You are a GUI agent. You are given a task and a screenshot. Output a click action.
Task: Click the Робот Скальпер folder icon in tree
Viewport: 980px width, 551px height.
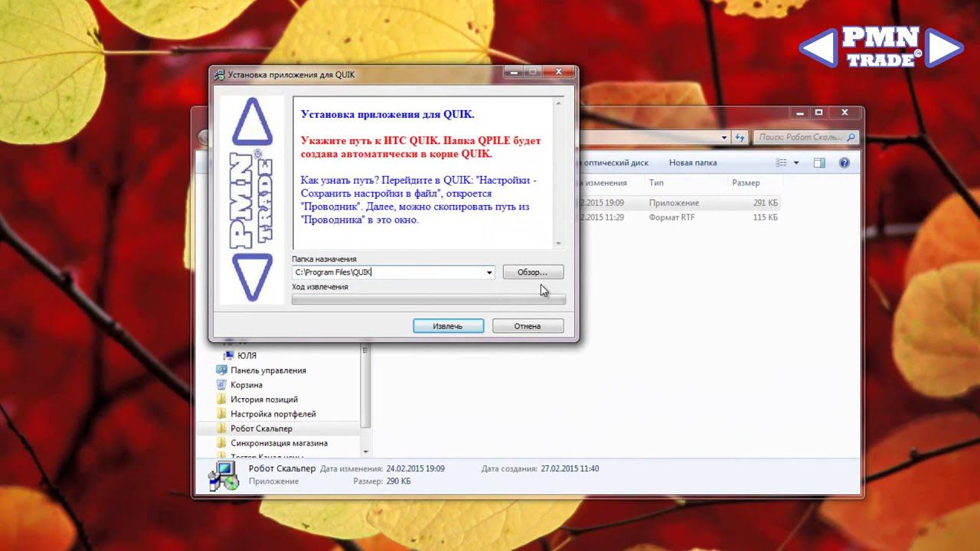click(x=221, y=429)
